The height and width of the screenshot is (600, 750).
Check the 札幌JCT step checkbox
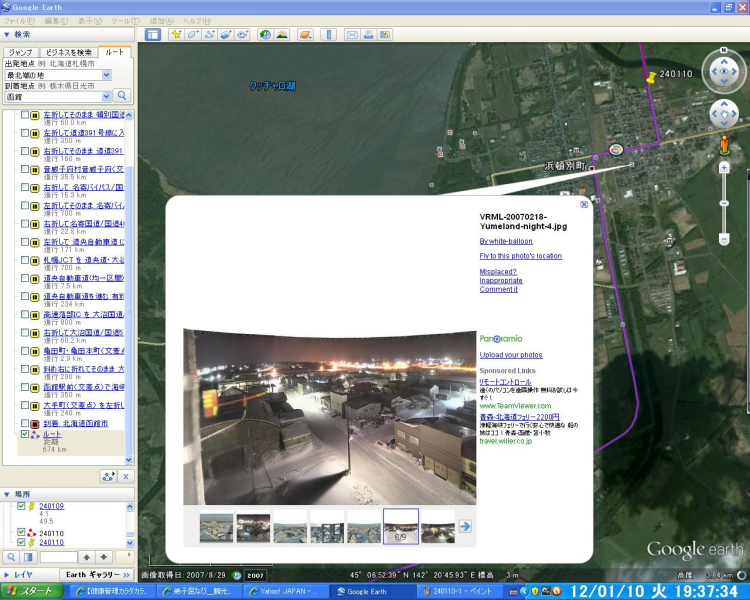coord(25,260)
